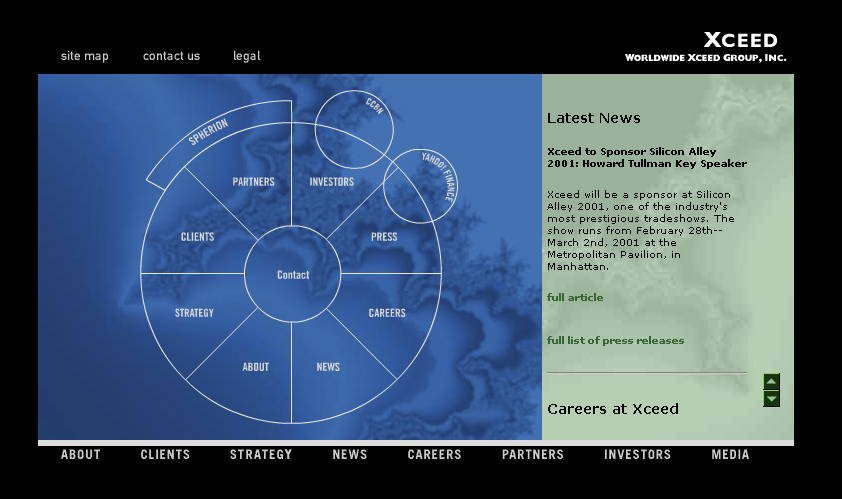Image resolution: width=842 pixels, height=499 pixels.
Task: Go to Investors in bottom navigation
Action: click(637, 455)
